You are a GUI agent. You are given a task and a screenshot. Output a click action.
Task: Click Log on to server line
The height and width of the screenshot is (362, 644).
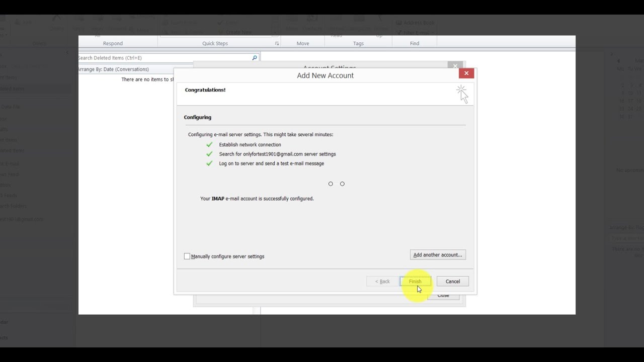(272, 163)
